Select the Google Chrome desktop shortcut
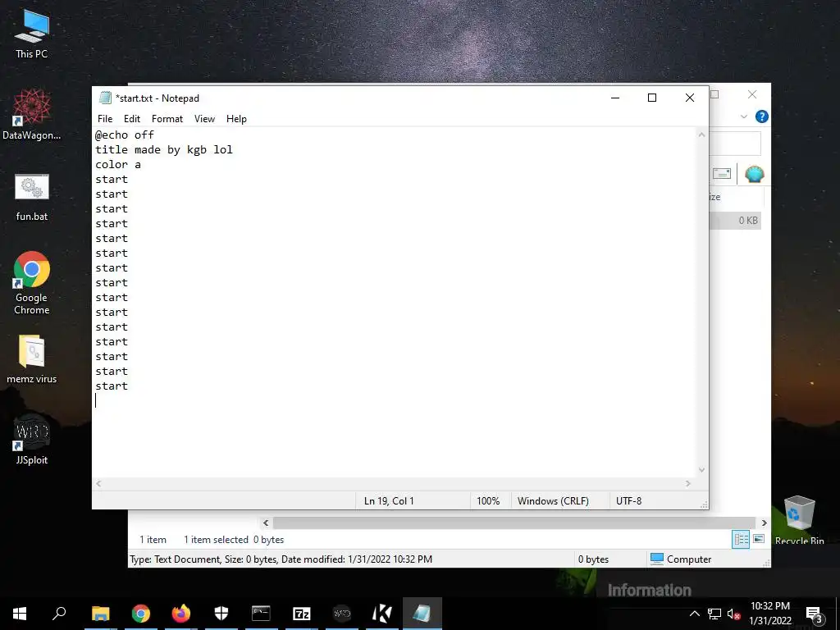The height and width of the screenshot is (630, 840). (x=32, y=282)
